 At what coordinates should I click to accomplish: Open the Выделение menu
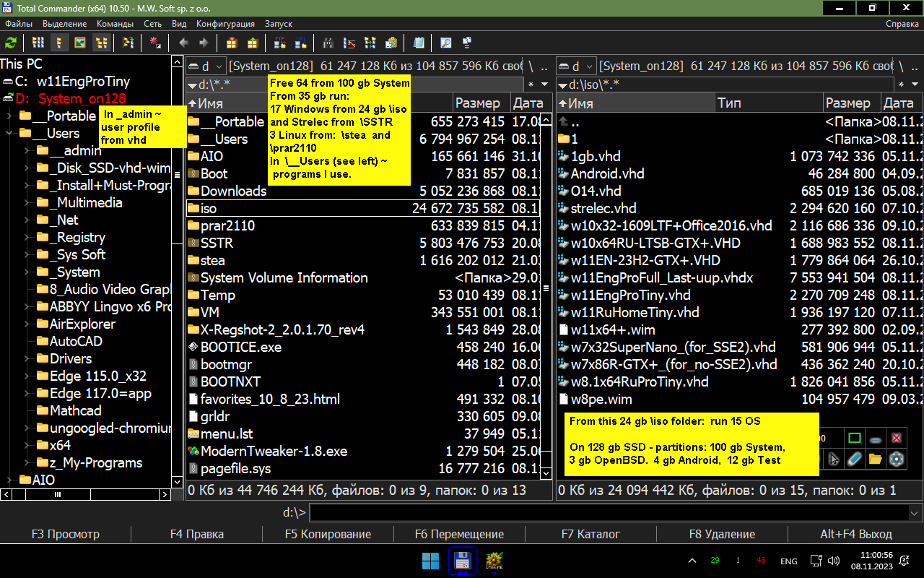pyautogui.click(x=65, y=24)
